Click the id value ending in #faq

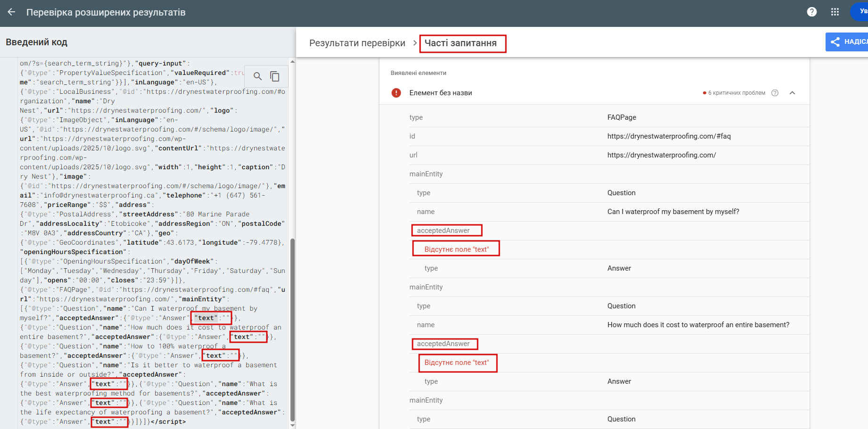[x=669, y=136]
